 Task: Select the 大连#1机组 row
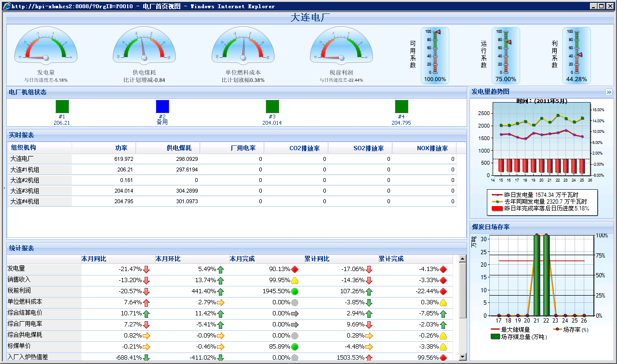(x=232, y=169)
